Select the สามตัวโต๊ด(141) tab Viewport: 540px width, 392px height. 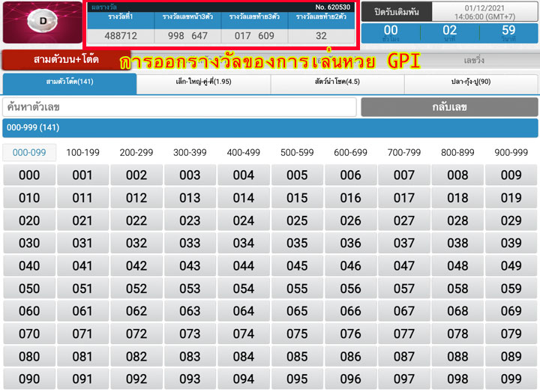pos(70,83)
